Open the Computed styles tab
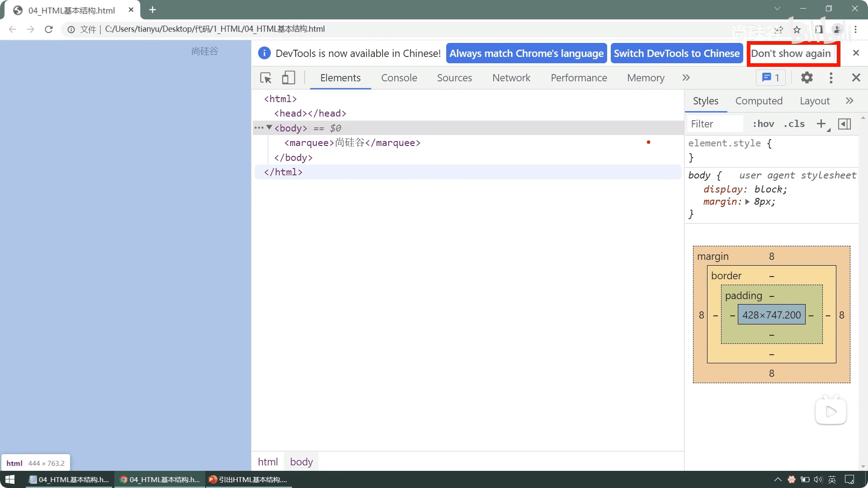This screenshot has height=488, width=868. tap(759, 101)
